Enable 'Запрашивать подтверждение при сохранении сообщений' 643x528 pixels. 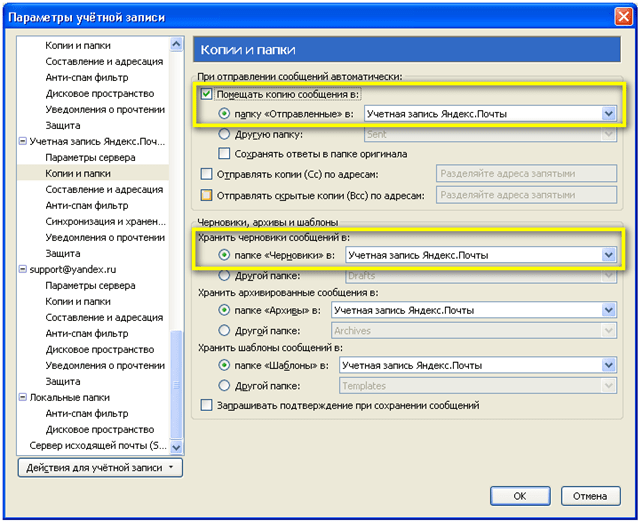click(207, 406)
